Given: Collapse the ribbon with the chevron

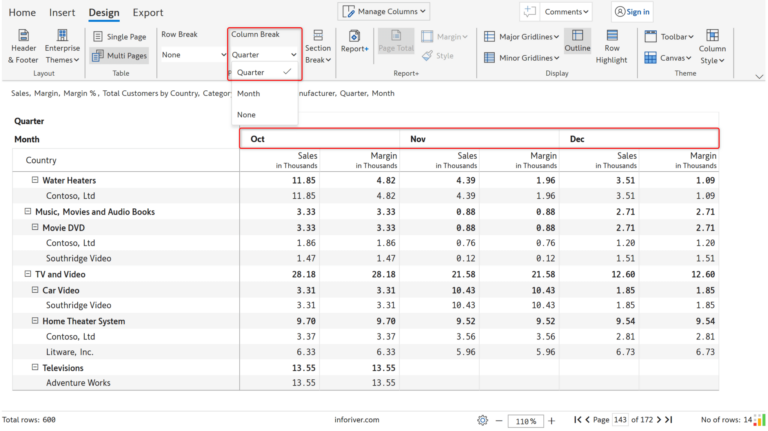Looking at the screenshot, I should [759, 77].
